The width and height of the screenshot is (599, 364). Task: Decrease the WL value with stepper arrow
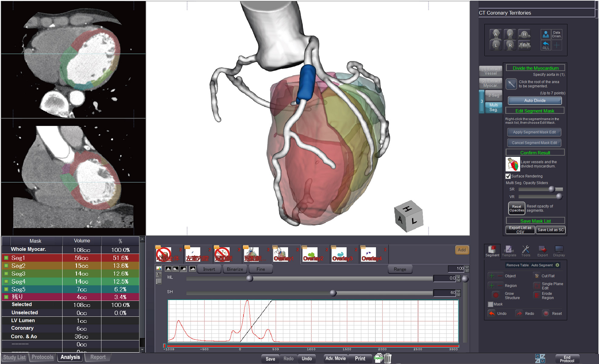[x=459, y=280]
